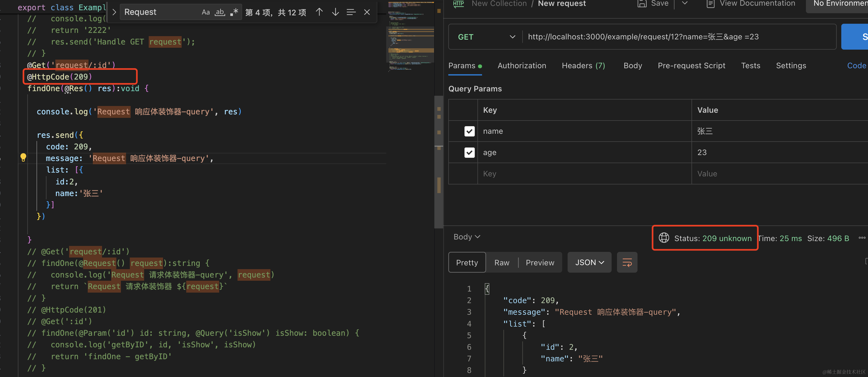868x377 pixels.
Task: Uncheck the age query param checkbox
Action: tap(469, 152)
